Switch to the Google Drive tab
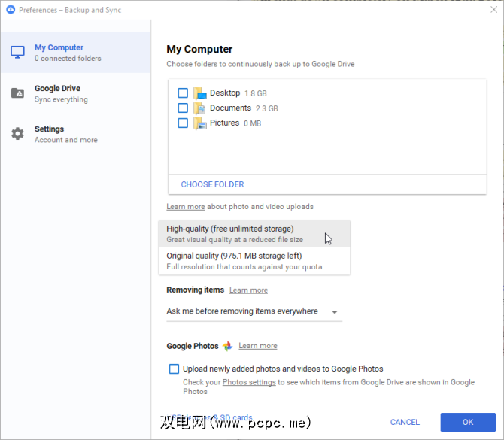Image resolution: width=504 pixels, height=440 pixels. pyautogui.click(x=75, y=93)
